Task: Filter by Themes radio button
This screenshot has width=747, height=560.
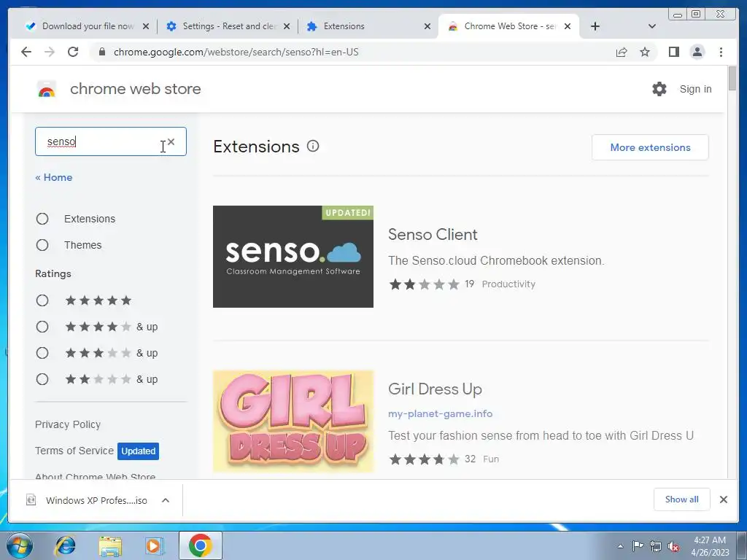Action: [x=42, y=245]
